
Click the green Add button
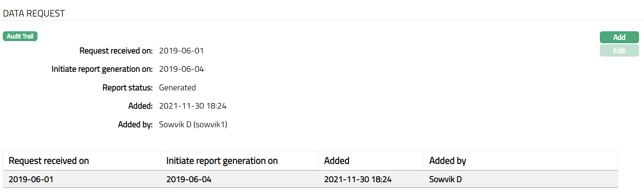pyautogui.click(x=619, y=37)
